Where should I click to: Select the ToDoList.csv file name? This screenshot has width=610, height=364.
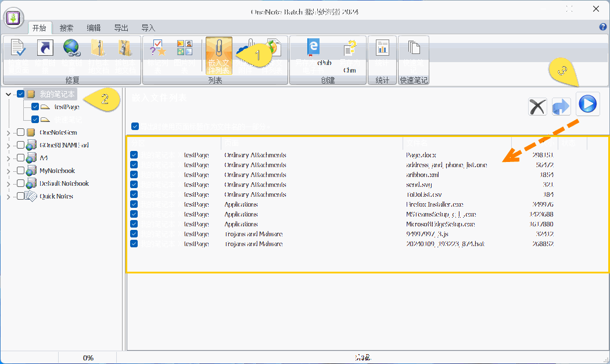[424, 194]
